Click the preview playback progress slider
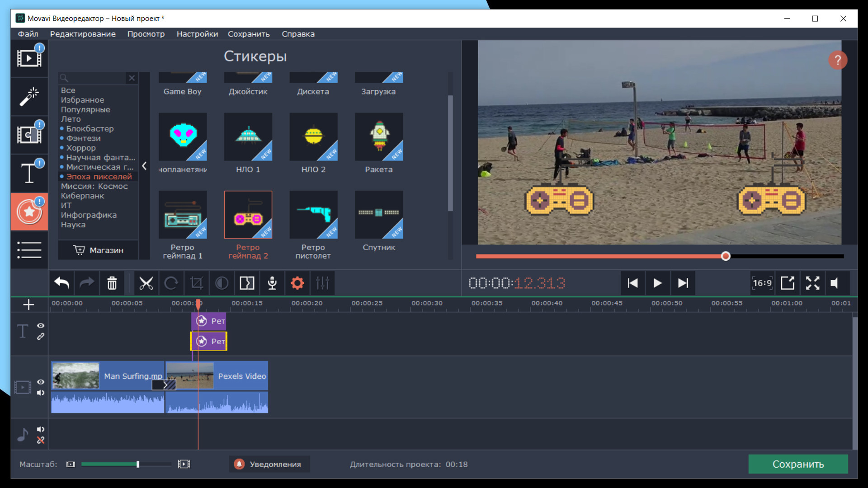 [x=726, y=256]
